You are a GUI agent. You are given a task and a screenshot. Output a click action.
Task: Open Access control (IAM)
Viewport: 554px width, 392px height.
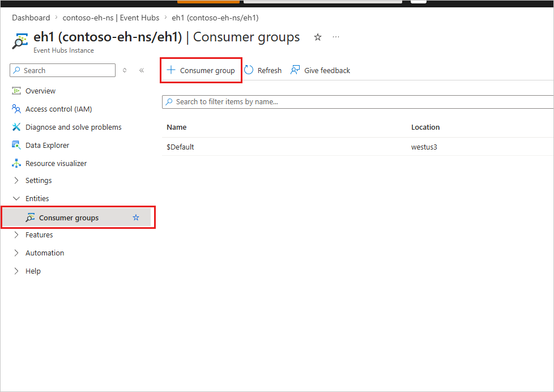pos(59,109)
